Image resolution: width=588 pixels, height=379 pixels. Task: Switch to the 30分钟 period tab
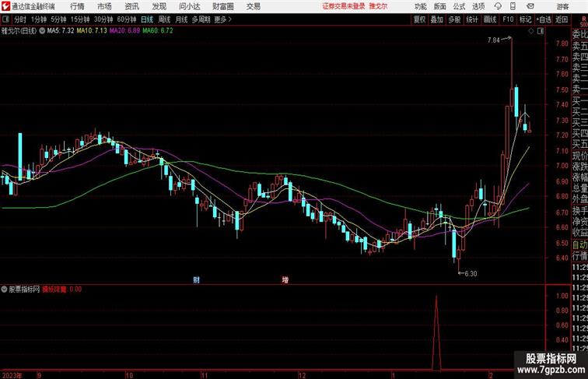[103, 19]
